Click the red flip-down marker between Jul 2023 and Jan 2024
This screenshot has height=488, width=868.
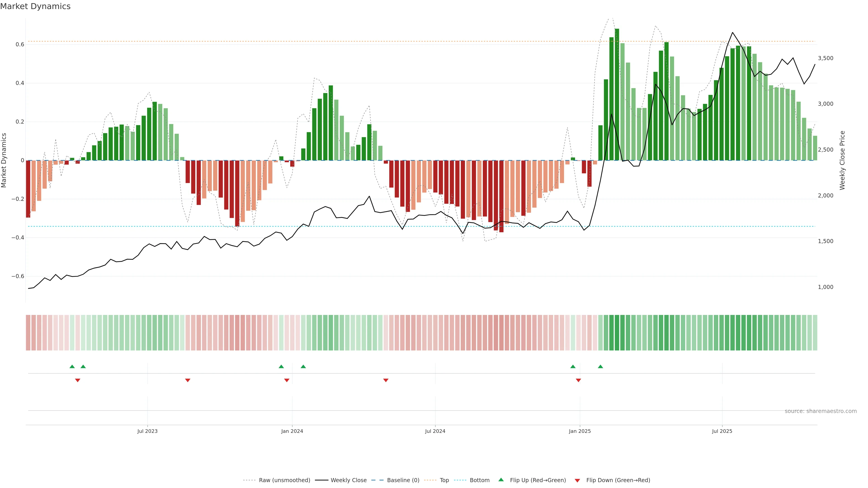(188, 380)
